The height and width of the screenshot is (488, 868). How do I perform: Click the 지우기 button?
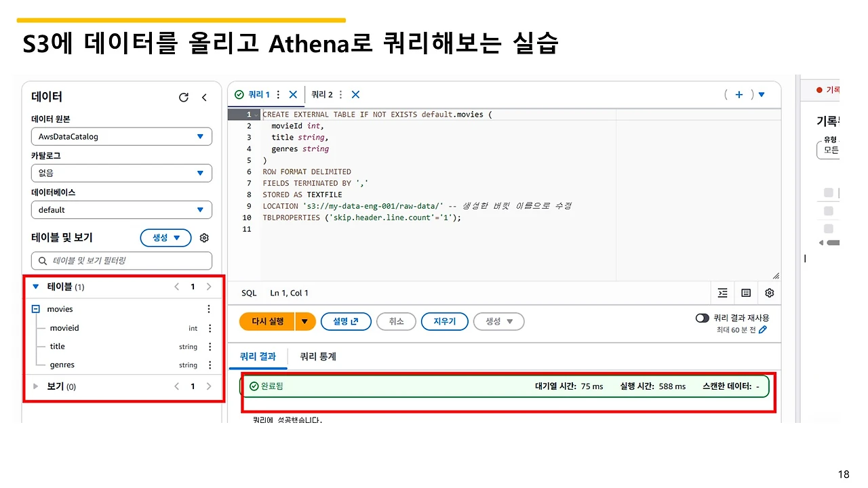pos(444,321)
